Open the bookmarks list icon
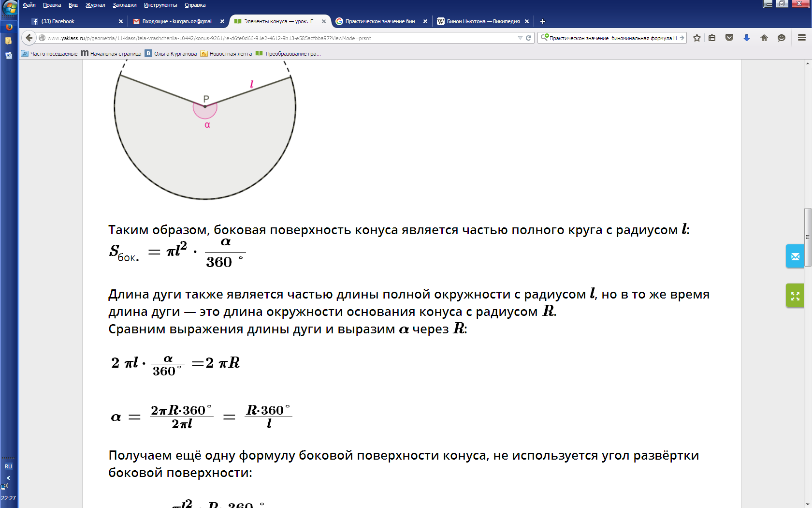The width and height of the screenshot is (812, 508). click(712, 38)
